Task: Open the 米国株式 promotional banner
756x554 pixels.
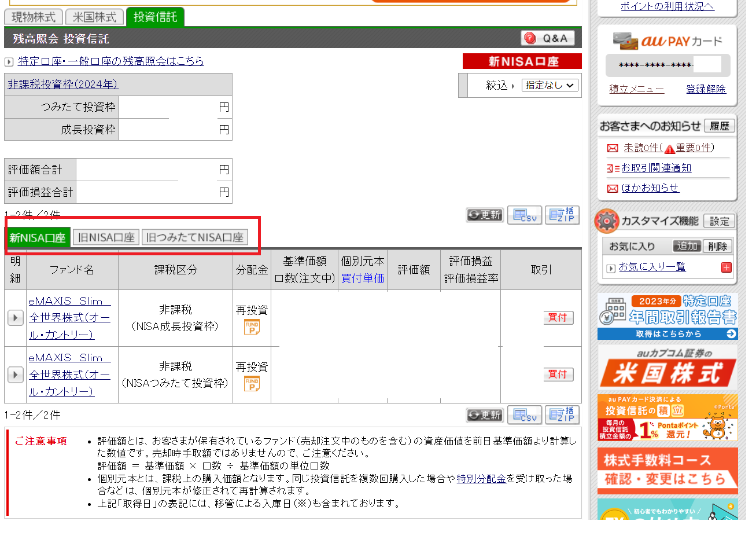Action: point(667,368)
